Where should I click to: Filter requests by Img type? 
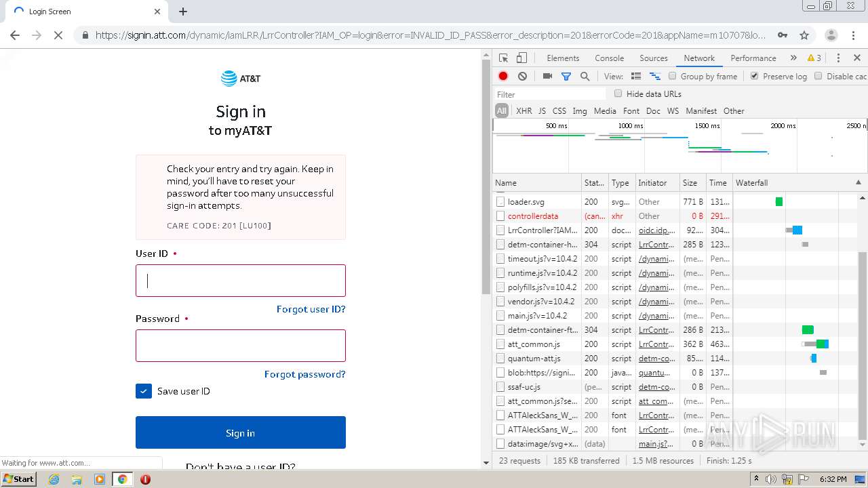(580, 111)
